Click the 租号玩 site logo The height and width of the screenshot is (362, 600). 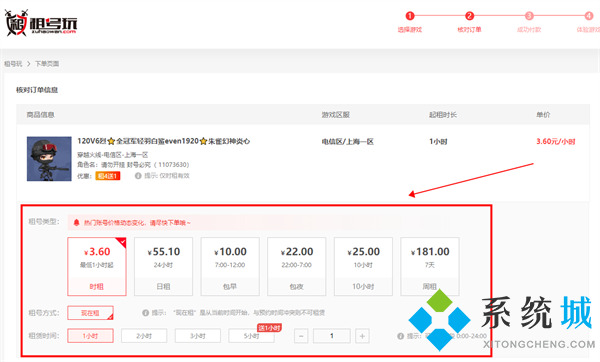41,23
